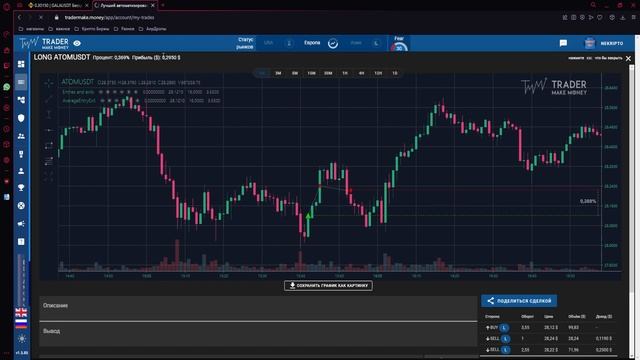This screenshot has height=360, width=640.
Task: Click the green entry arrow marker on chart
Action: tap(309, 215)
